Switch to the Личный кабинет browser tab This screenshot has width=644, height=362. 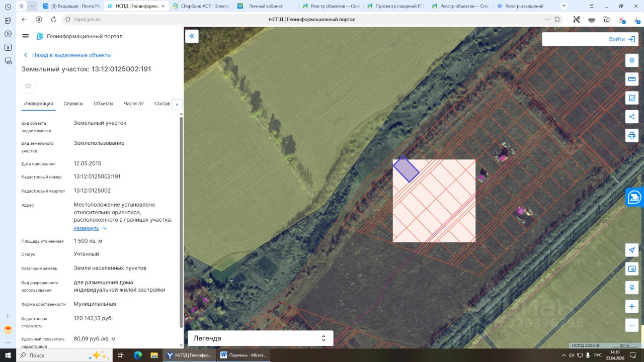tap(265, 6)
